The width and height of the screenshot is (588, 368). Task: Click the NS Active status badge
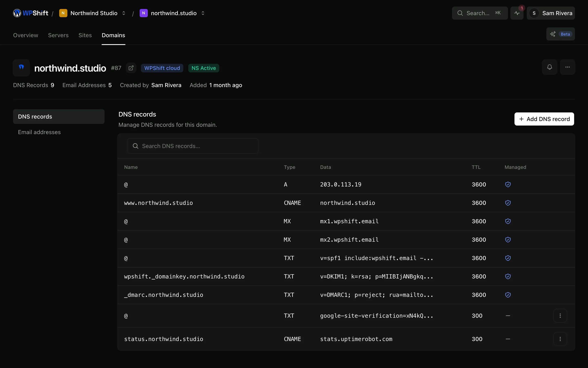[204, 68]
